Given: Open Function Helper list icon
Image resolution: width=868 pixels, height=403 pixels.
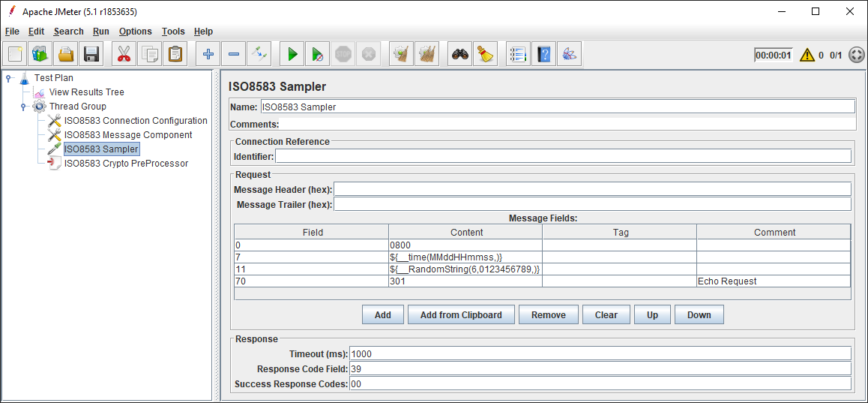Looking at the screenshot, I should pos(518,54).
